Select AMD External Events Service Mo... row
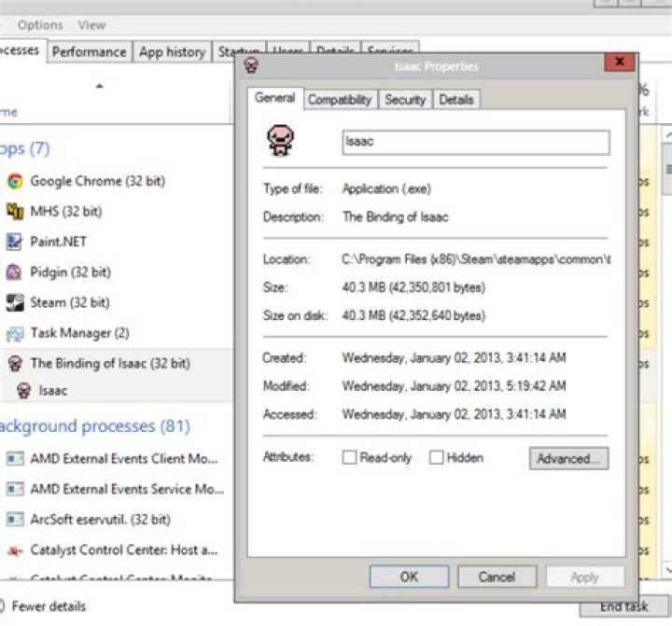This screenshot has height=626, width=672. [x=116, y=489]
